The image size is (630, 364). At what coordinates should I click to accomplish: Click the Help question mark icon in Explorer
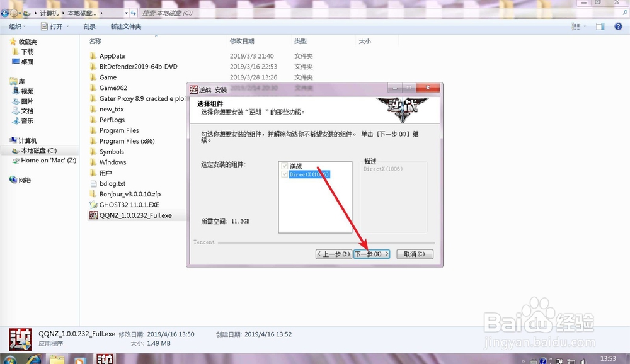(x=618, y=26)
